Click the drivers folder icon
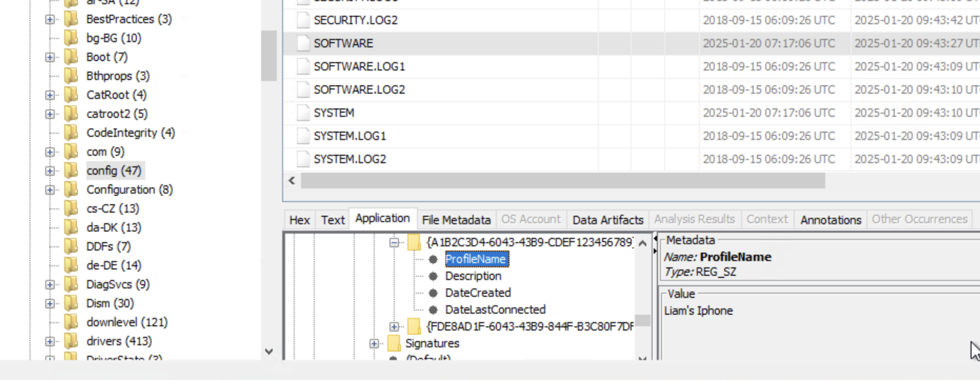This screenshot has height=380, width=980. [x=71, y=341]
